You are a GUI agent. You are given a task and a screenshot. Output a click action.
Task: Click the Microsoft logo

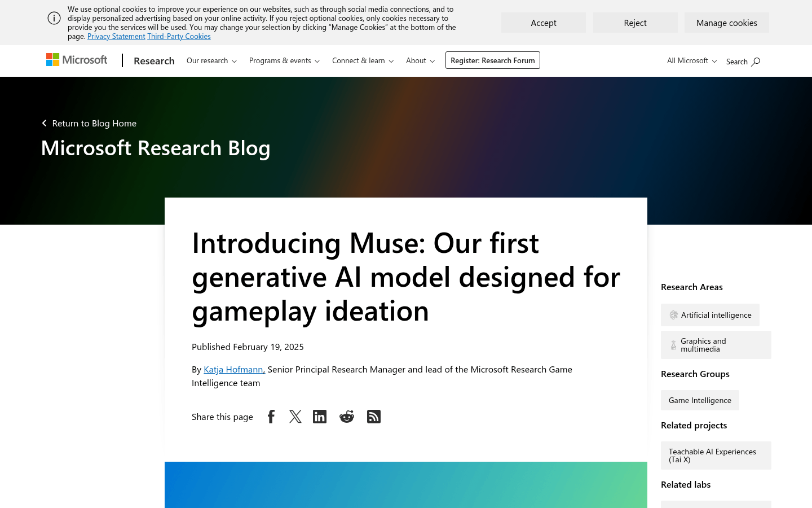point(77,60)
